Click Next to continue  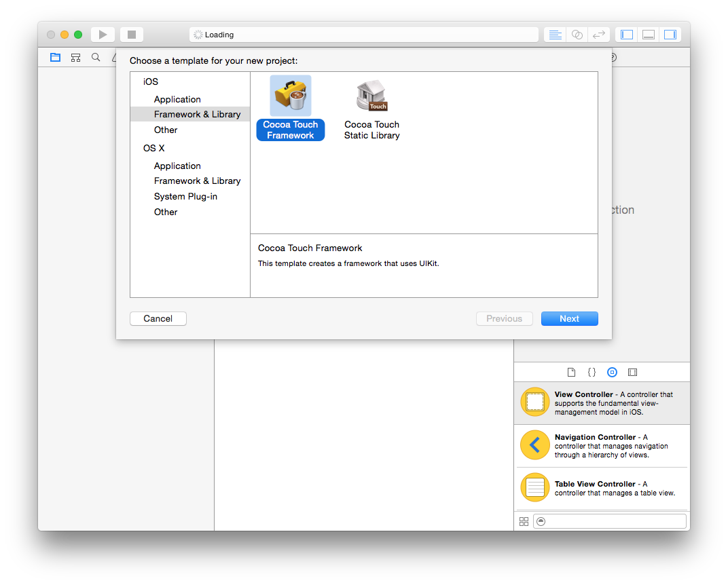click(x=569, y=319)
